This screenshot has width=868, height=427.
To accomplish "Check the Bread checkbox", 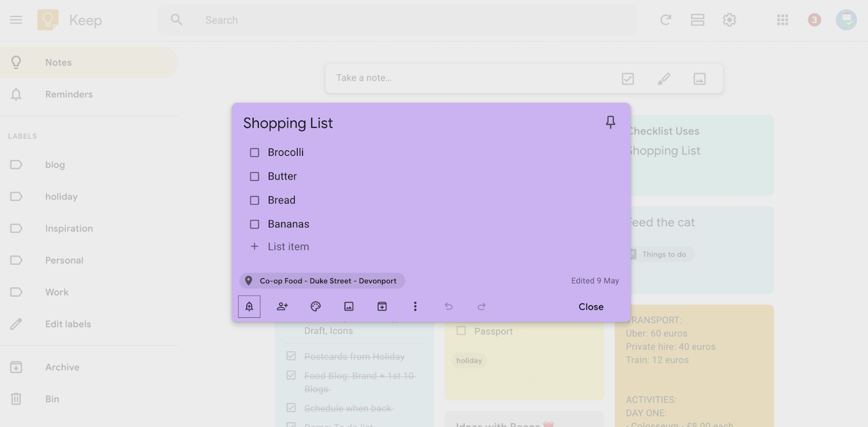I will [x=254, y=200].
